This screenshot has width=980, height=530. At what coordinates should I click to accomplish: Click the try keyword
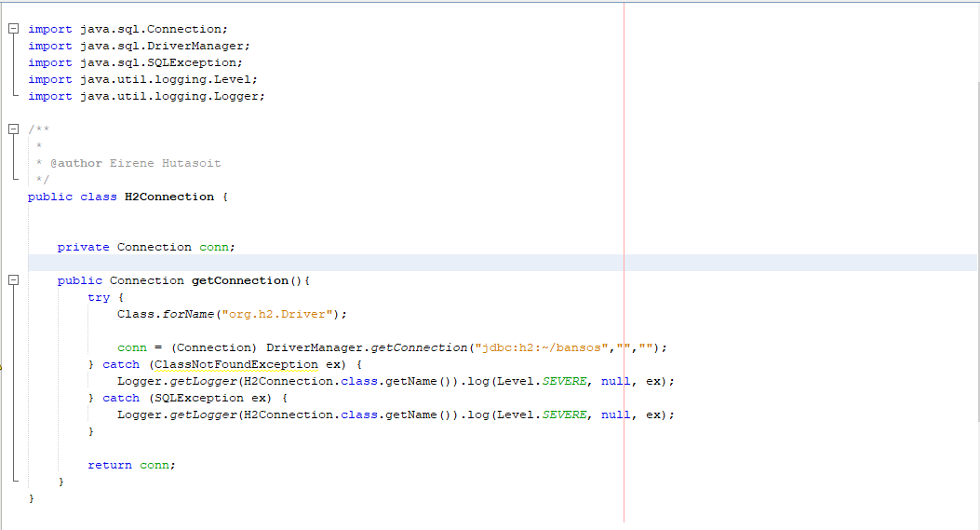(x=99, y=297)
